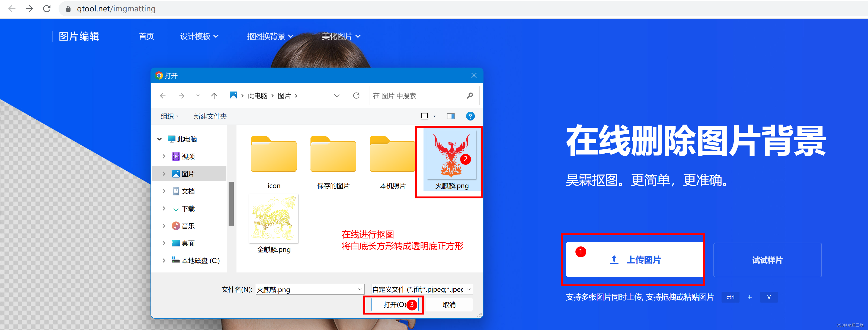The height and width of the screenshot is (330, 868).
Task: Open the file type filter dropdown
Action: point(422,289)
